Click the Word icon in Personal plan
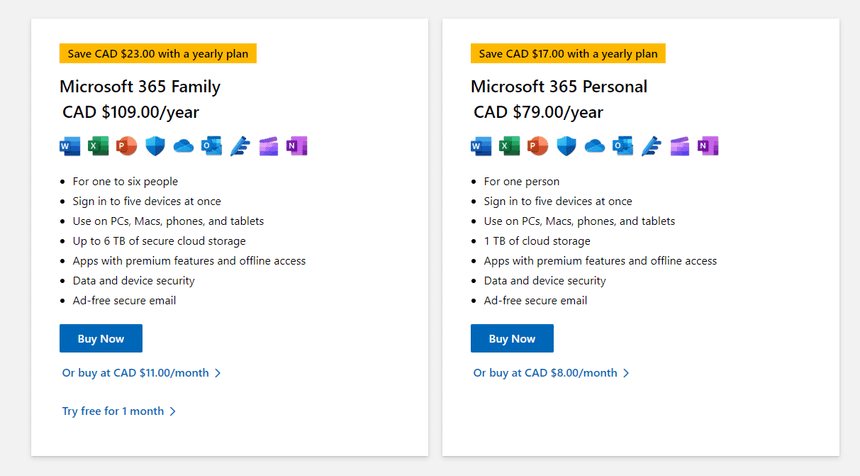 click(x=481, y=146)
